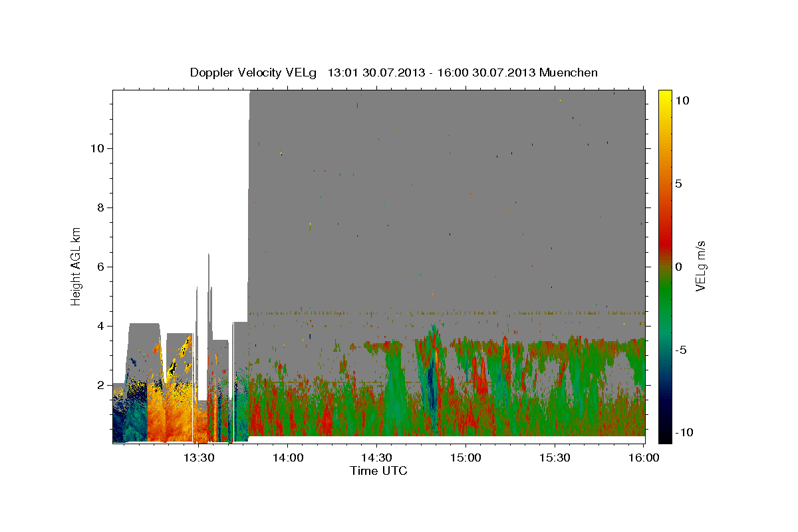Click the colorbar tick label 10
This screenshot has height=532, width=798.
pyautogui.click(x=682, y=100)
